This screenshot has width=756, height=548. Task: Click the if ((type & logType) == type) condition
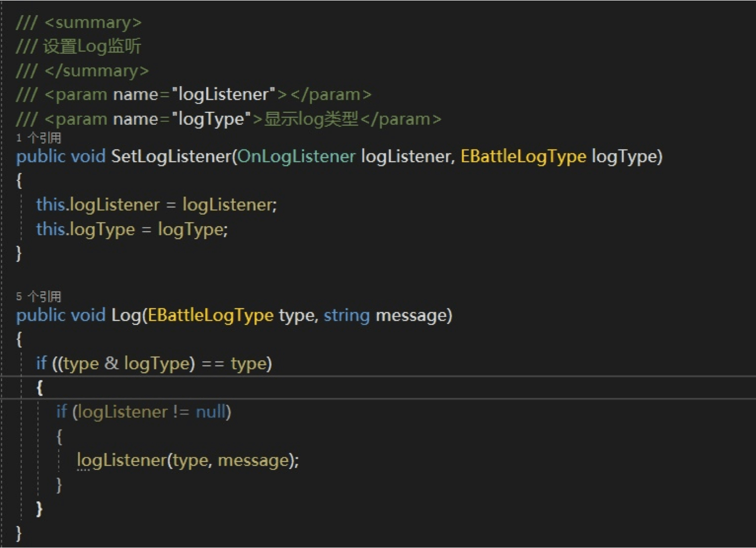click(x=154, y=364)
